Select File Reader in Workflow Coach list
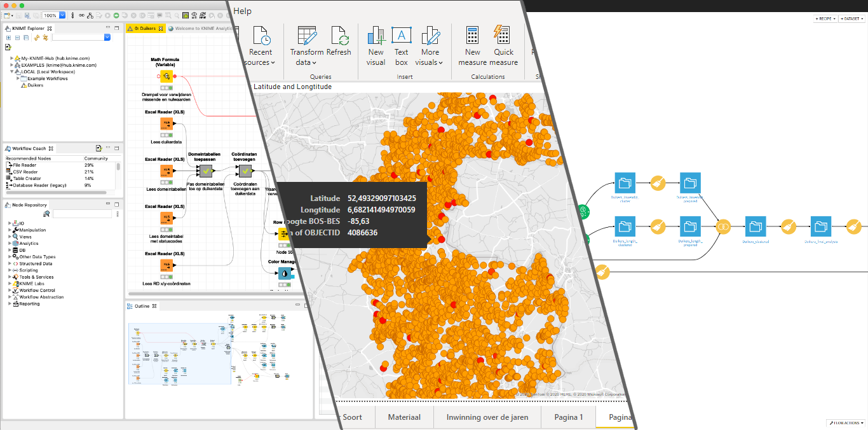 (25, 165)
